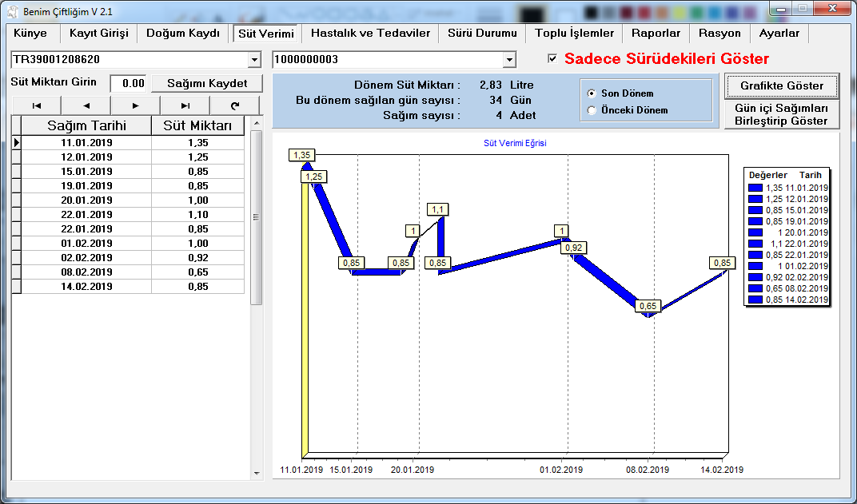This screenshot has width=857, height=504.
Task: Switch to the Hastalık ve Tedaviler tab
Action: pos(370,34)
